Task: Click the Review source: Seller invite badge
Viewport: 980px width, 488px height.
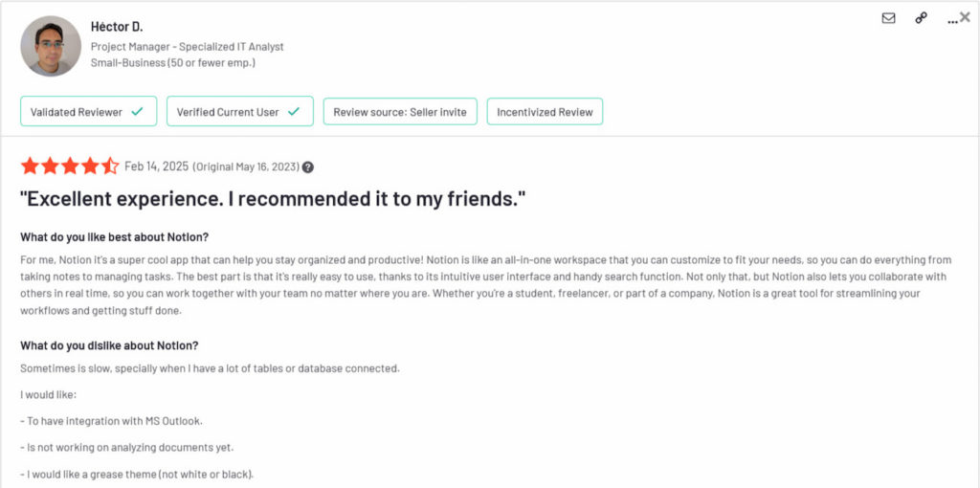Action: click(399, 112)
